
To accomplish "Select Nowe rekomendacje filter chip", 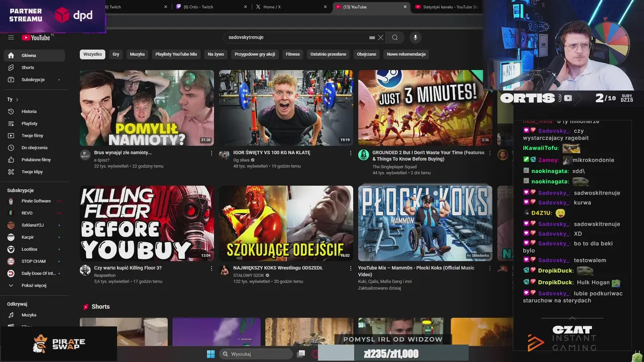I will click(406, 54).
